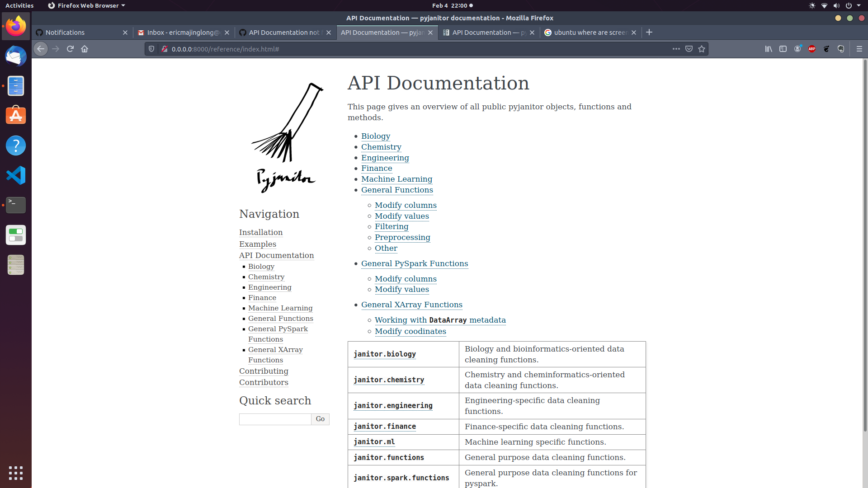Open the tracking protection shield icon
868x488 pixels.
pyautogui.click(x=151, y=49)
